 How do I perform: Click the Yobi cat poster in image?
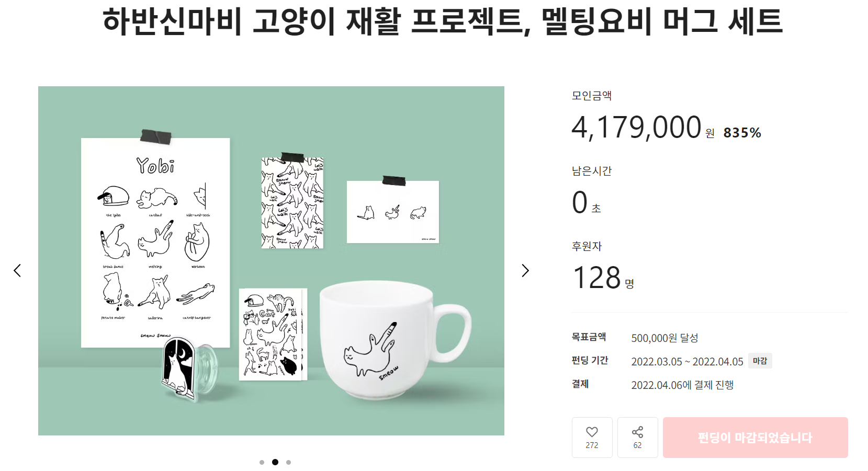pos(155,243)
